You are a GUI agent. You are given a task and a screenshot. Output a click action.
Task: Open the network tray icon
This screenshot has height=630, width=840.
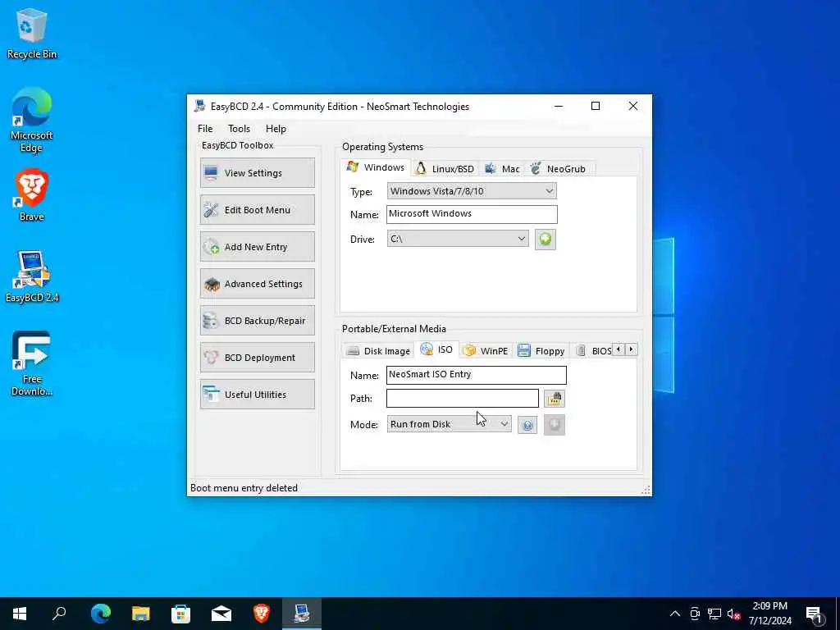coord(714,614)
